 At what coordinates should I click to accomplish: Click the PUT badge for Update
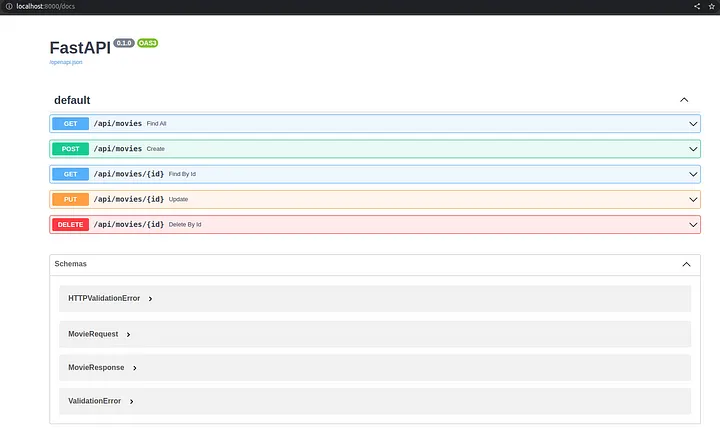(70, 199)
